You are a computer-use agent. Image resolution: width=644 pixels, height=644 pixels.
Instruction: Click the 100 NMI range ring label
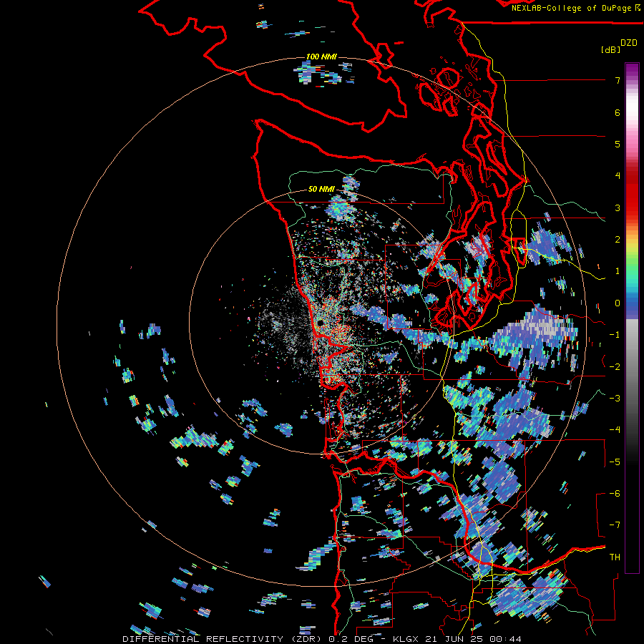(321, 57)
